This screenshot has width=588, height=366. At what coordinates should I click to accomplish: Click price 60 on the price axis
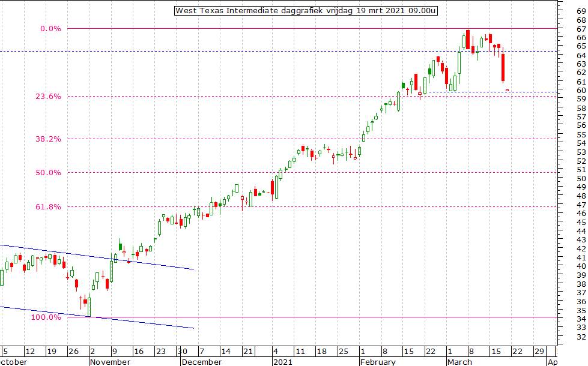(581, 90)
